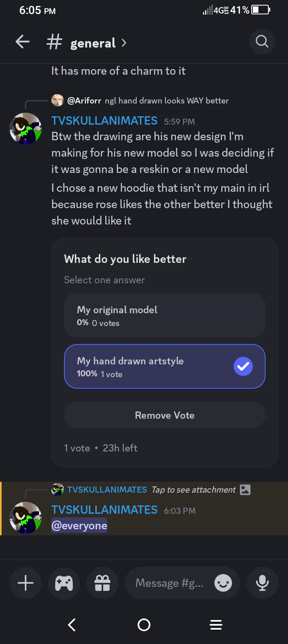The image size is (288, 644).
Task: Open TVSKULLANIMATES avatar on 5:59 PM message
Action: tap(26, 128)
